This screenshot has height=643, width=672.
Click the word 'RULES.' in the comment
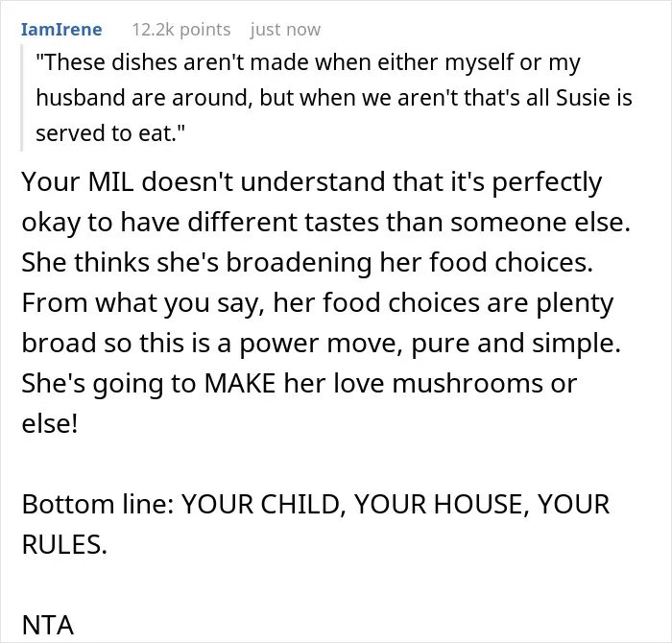click(64, 545)
